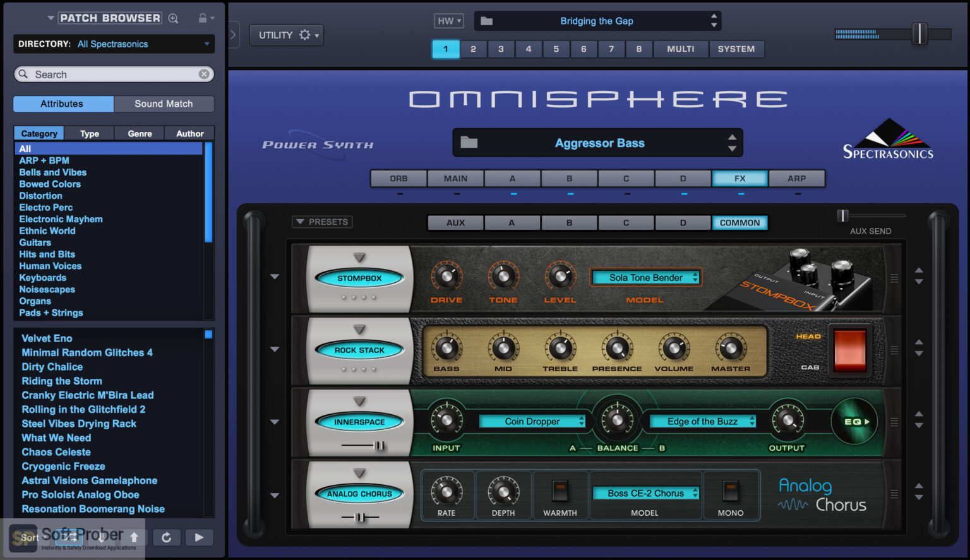970x560 pixels.
Task: Open the Directory All Spectrasonics dropdown
Action: tap(114, 44)
